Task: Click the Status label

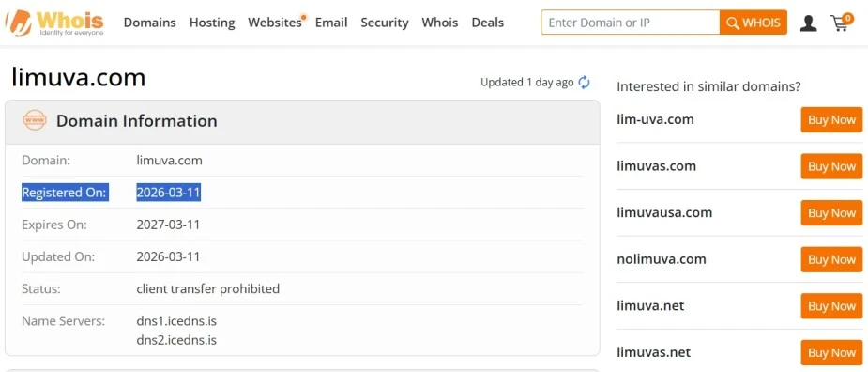Action: 41,289
